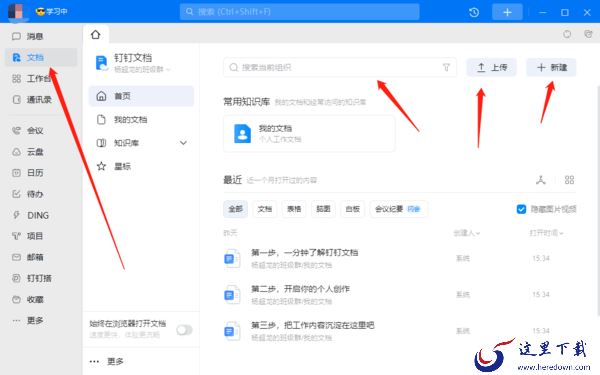Screen dimensions: 600x375
Task: Open 会议 meetings
Action: 28,131
